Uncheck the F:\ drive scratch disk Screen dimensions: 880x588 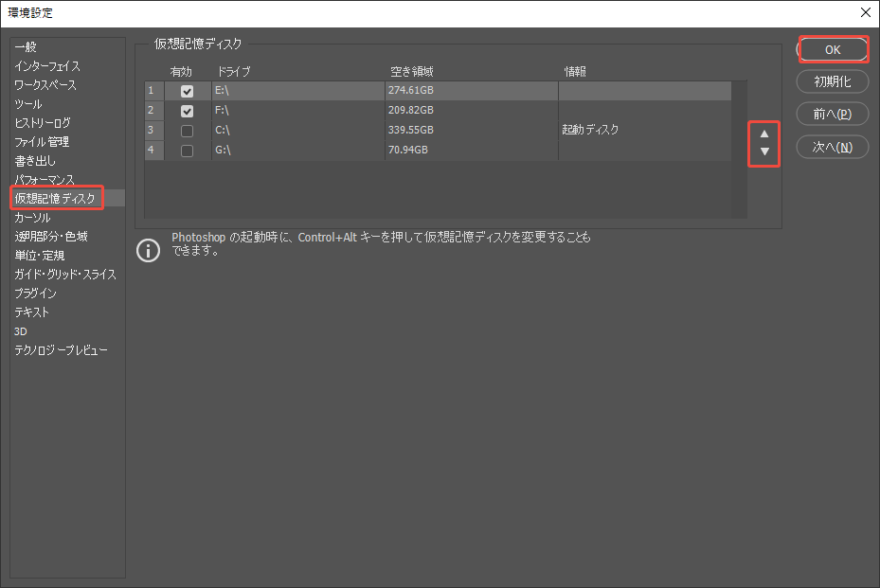[x=188, y=110]
